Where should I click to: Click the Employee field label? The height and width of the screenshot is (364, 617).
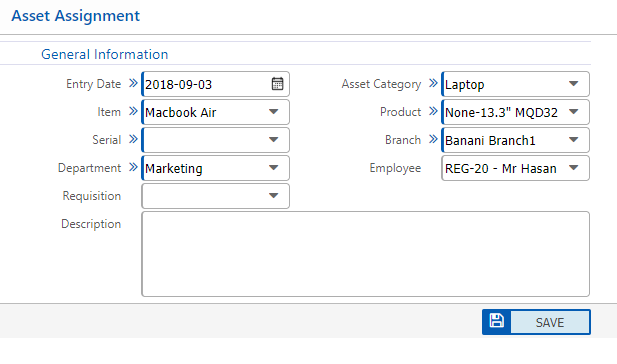tap(395, 168)
